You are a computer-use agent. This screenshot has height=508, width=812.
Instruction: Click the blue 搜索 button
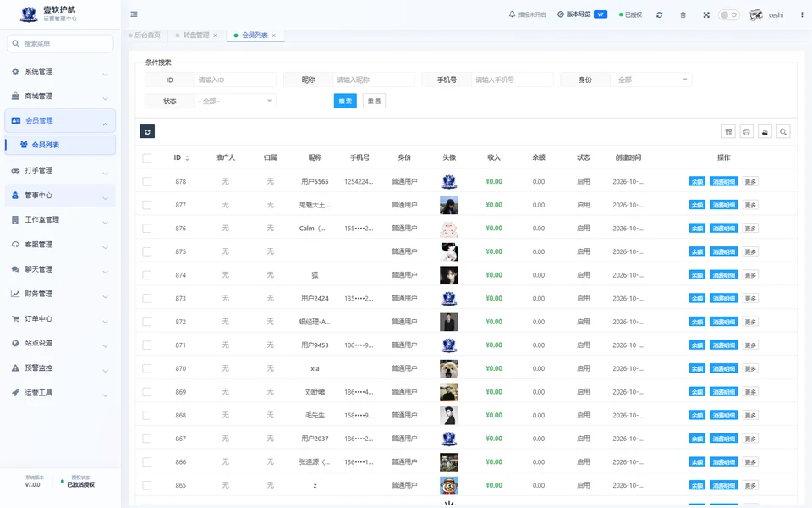coord(345,101)
